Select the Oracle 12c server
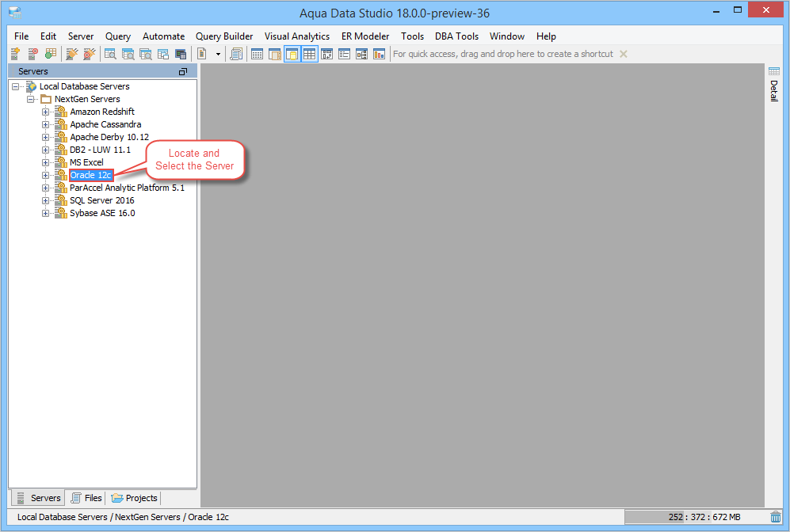 (90, 175)
